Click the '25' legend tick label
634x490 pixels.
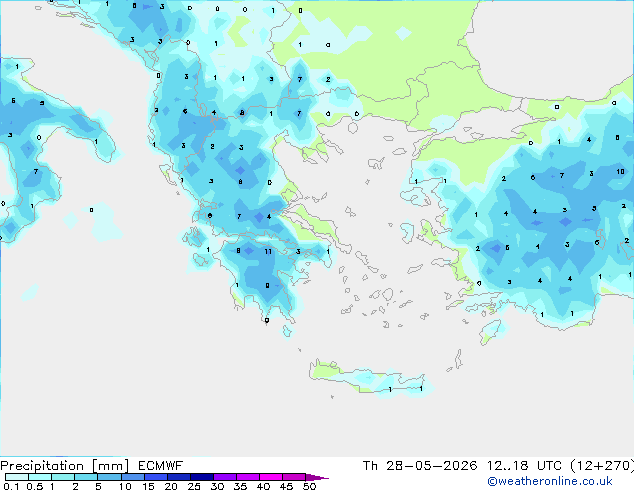[194, 486]
